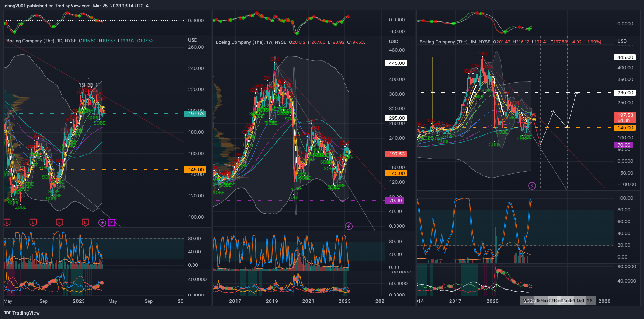Click the fourth red earnings E marker on daily chart

85,222
